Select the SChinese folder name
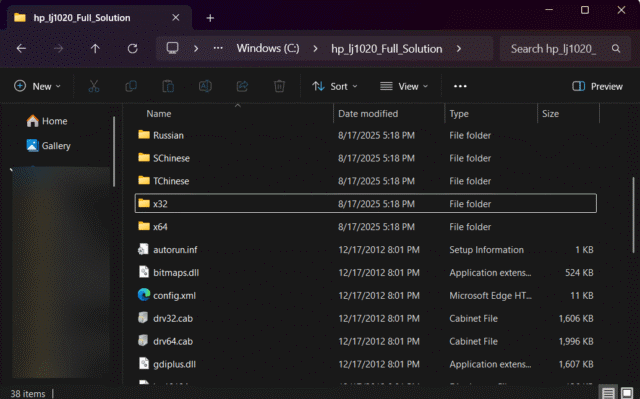Image resolution: width=640 pixels, height=399 pixels. point(171,158)
